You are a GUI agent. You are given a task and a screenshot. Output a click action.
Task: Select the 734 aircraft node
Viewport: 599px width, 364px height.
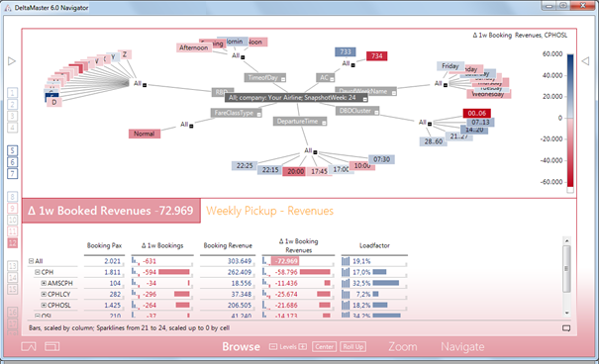point(376,56)
